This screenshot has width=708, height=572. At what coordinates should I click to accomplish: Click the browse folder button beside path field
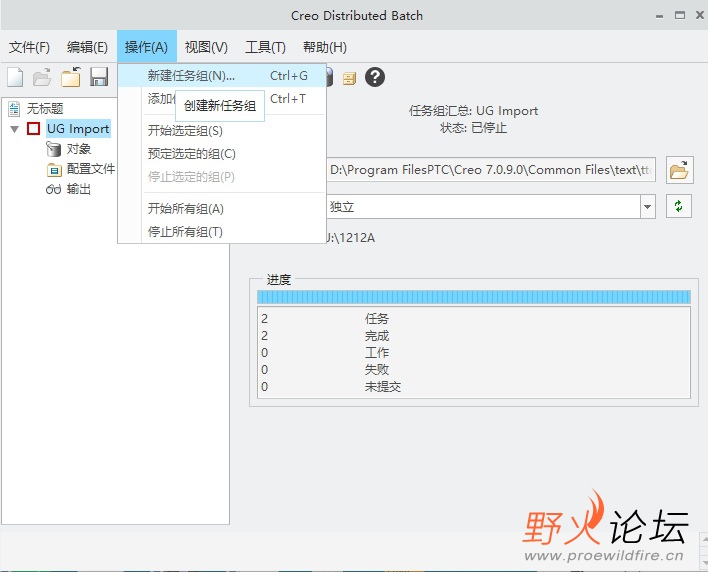[680, 170]
